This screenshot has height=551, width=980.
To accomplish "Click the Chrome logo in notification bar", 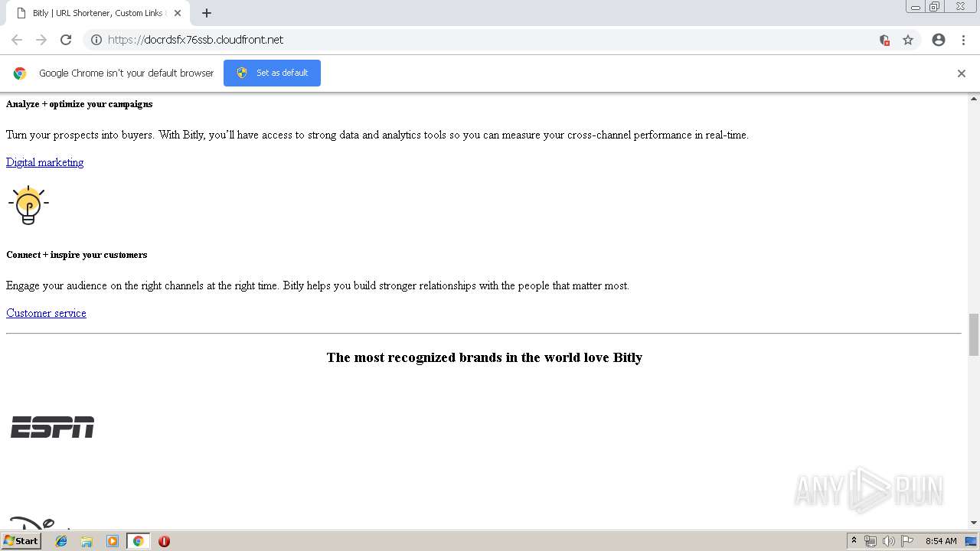I will click(20, 73).
